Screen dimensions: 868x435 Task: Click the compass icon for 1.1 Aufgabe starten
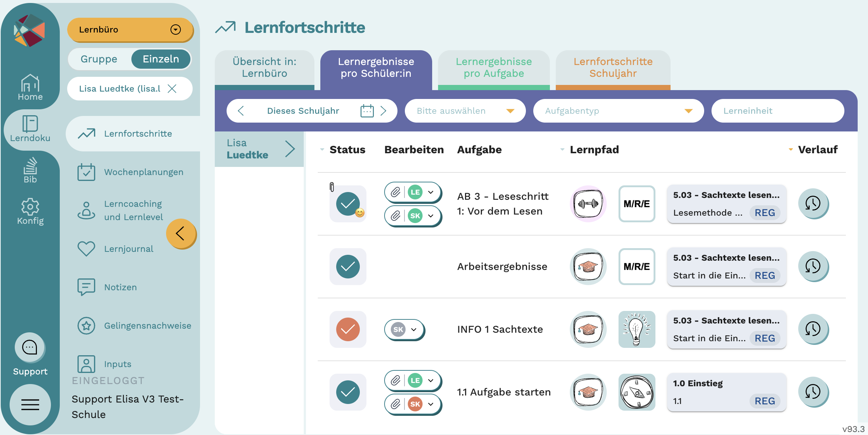637,392
